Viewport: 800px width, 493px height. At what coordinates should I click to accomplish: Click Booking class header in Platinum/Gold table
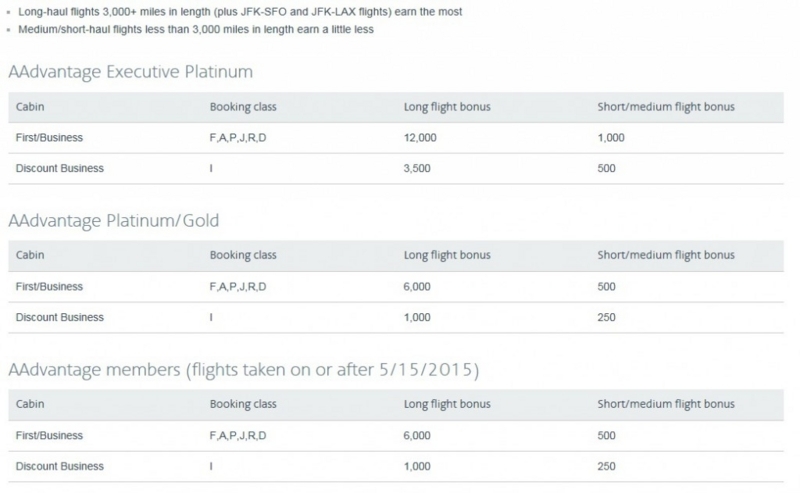pyautogui.click(x=243, y=255)
